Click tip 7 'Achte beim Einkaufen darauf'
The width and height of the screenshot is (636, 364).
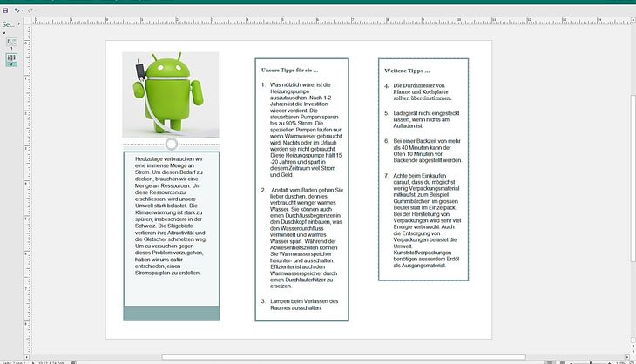[423, 220]
